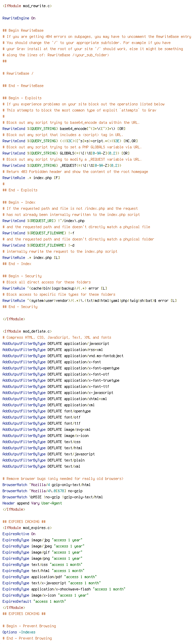Screen dimensions: 194x644
Task: Click the "DEFLATE text/css" line
Action: point(41,442)
